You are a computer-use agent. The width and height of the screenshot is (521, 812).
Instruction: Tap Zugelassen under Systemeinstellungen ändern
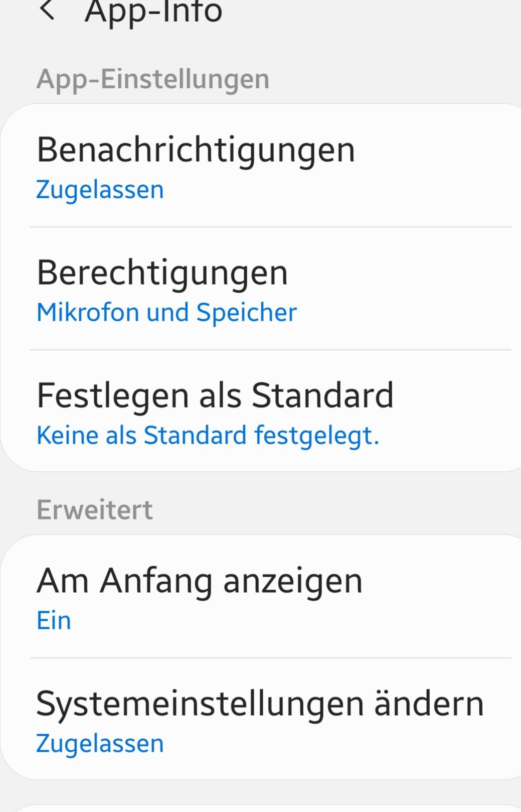(x=100, y=744)
